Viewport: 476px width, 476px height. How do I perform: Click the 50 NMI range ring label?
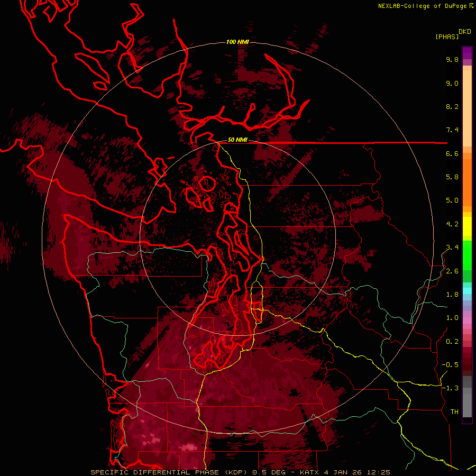pyautogui.click(x=237, y=140)
